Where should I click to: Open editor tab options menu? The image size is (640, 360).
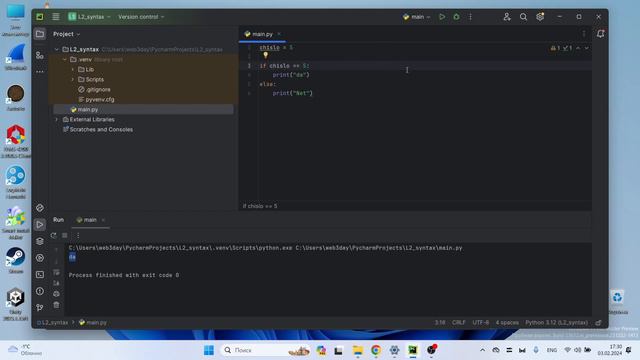click(584, 34)
